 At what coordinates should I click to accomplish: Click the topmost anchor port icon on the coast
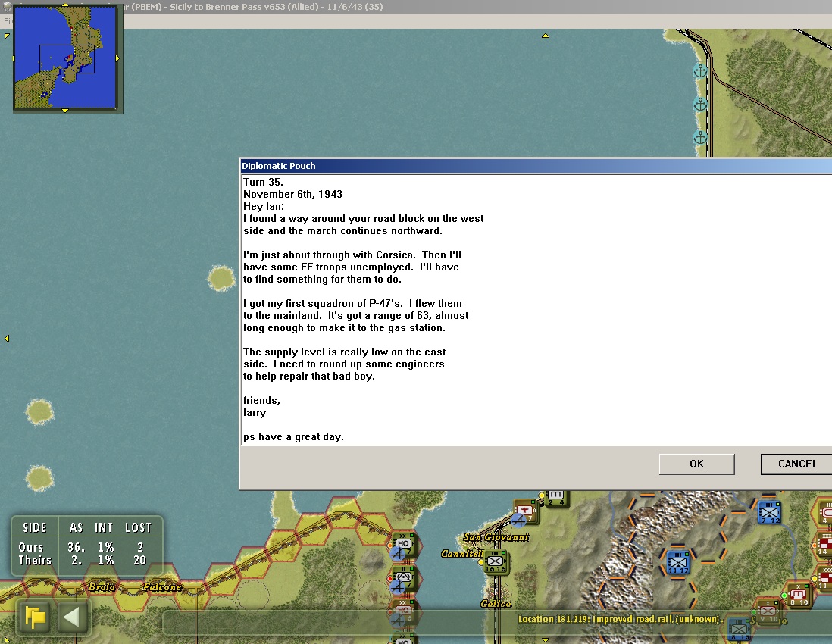pyautogui.click(x=700, y=70)
